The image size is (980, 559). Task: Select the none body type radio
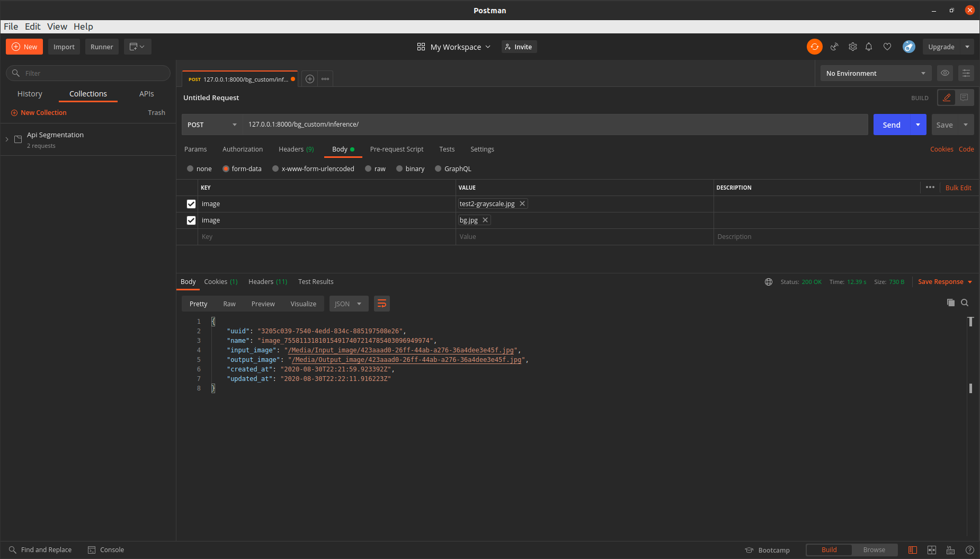pos(190,168)
